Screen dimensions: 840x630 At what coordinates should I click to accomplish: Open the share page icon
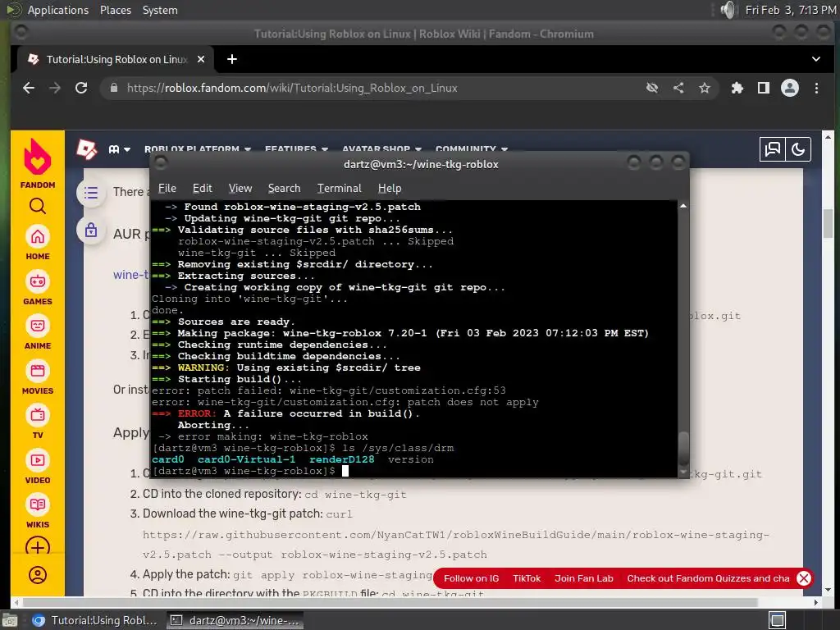(678, 88)
